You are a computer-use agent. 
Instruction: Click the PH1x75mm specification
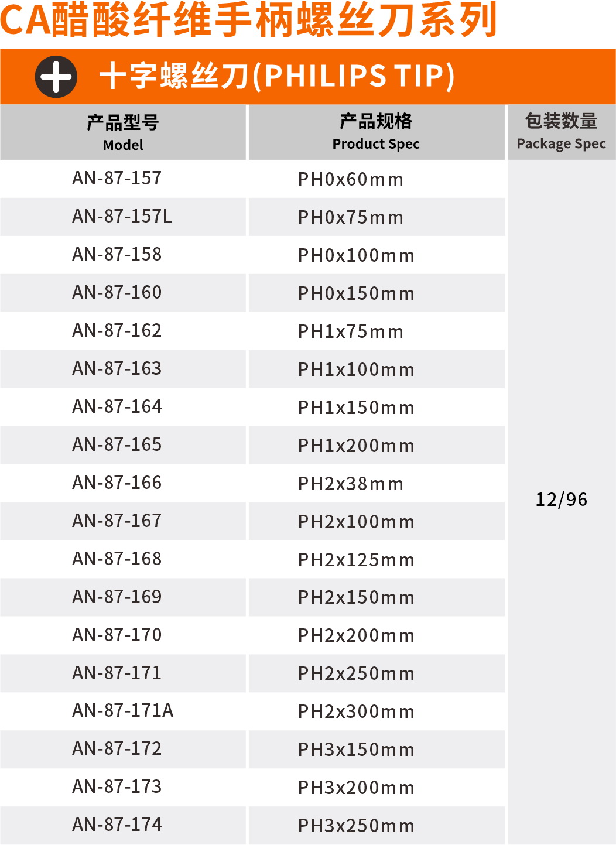350,331
